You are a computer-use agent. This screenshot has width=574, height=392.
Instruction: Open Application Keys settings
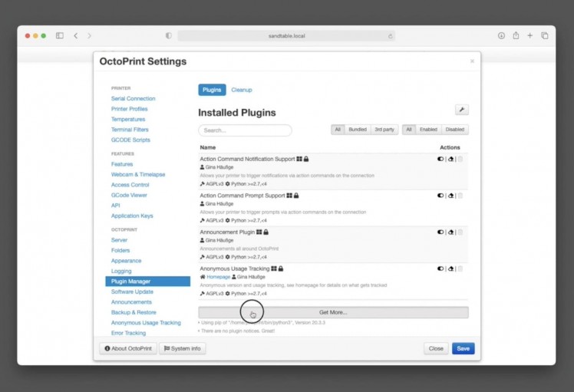click(x=132, y=216)
